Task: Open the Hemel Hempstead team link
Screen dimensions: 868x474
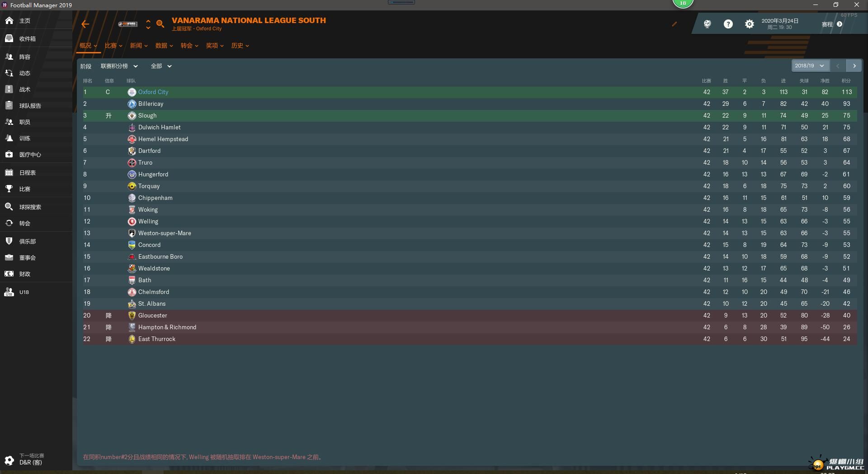Action: (163, 139)
